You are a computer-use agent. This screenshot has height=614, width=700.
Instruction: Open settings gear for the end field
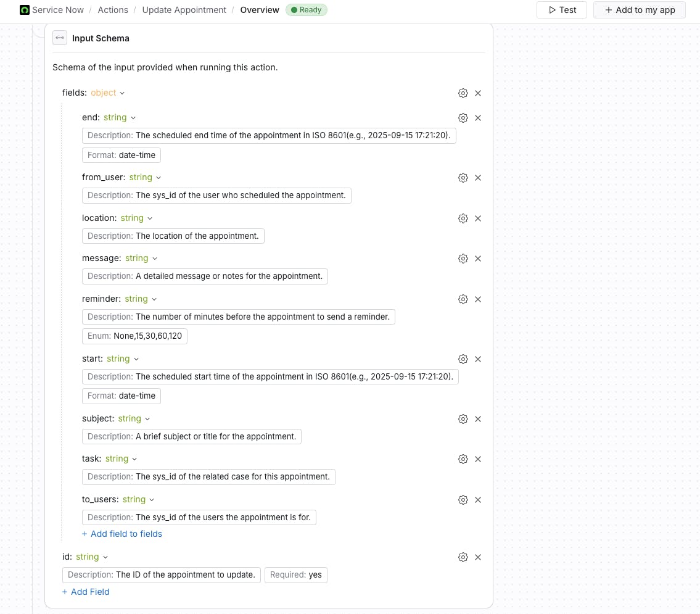click(x=463, y=118)
